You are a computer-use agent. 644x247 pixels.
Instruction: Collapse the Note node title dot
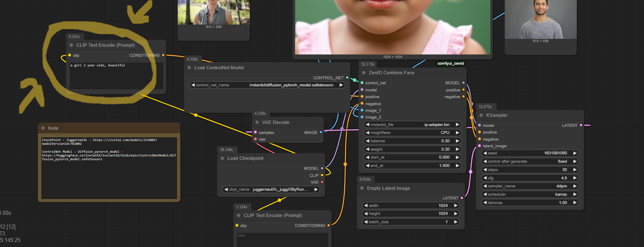click(43, 128)
